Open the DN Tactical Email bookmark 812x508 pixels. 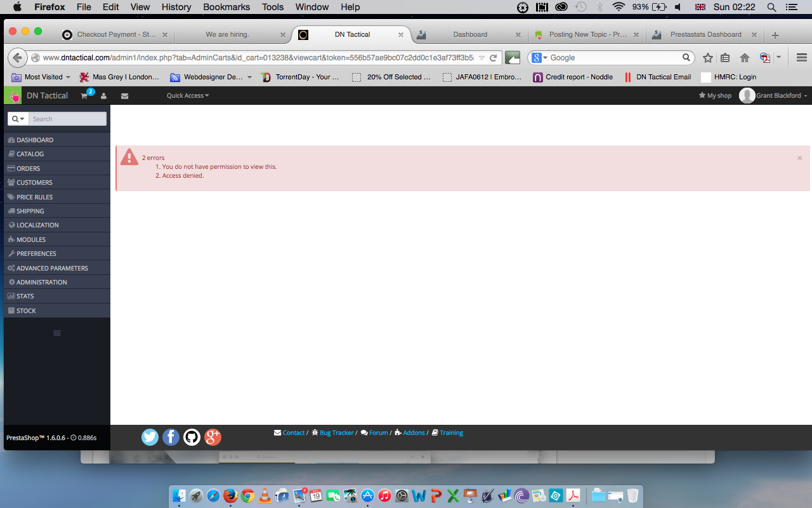tap(657, 77)
